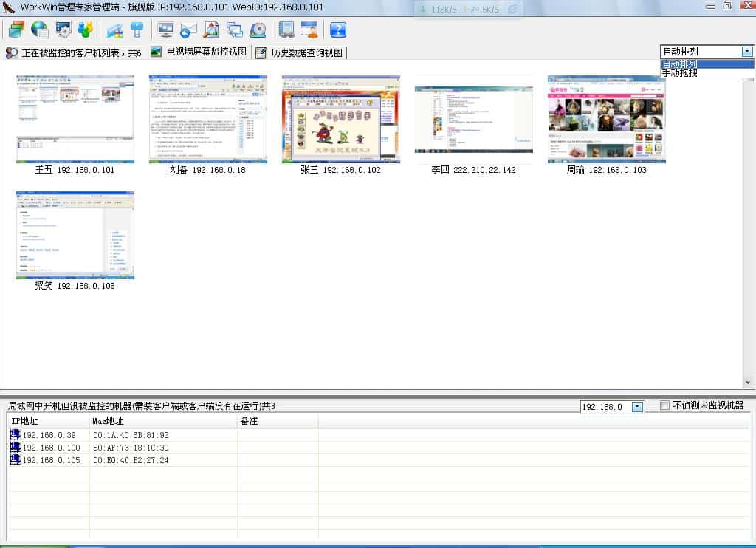The image size is (756, 548).
Task: Click the 王五 192.168.0.101 caption label
Action: [x=75, y=170]
